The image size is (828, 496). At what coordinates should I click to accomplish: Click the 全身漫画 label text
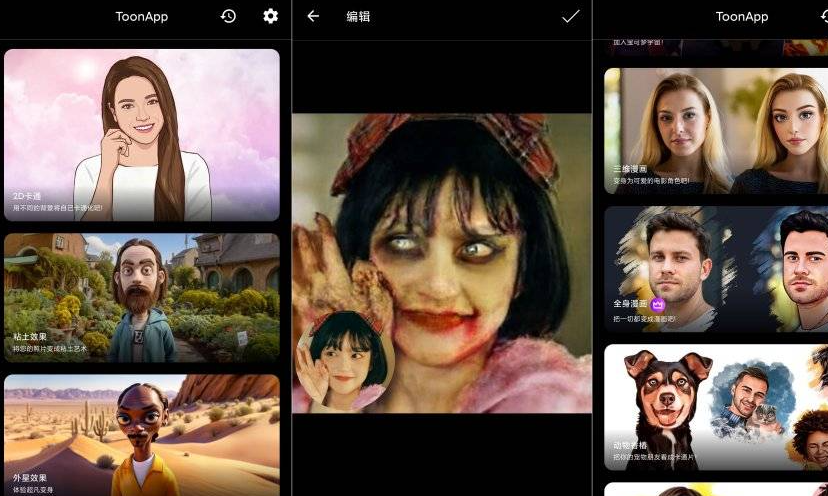630,304
